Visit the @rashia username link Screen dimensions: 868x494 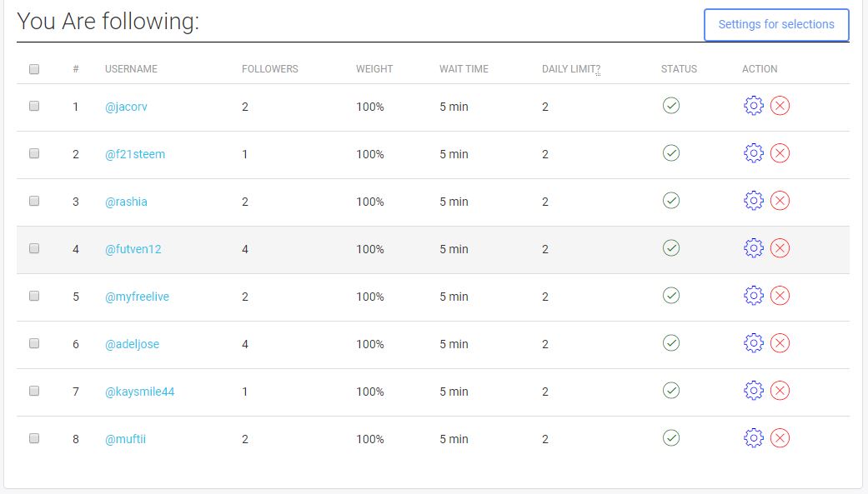pyautogui.click(x=126, y=202)
